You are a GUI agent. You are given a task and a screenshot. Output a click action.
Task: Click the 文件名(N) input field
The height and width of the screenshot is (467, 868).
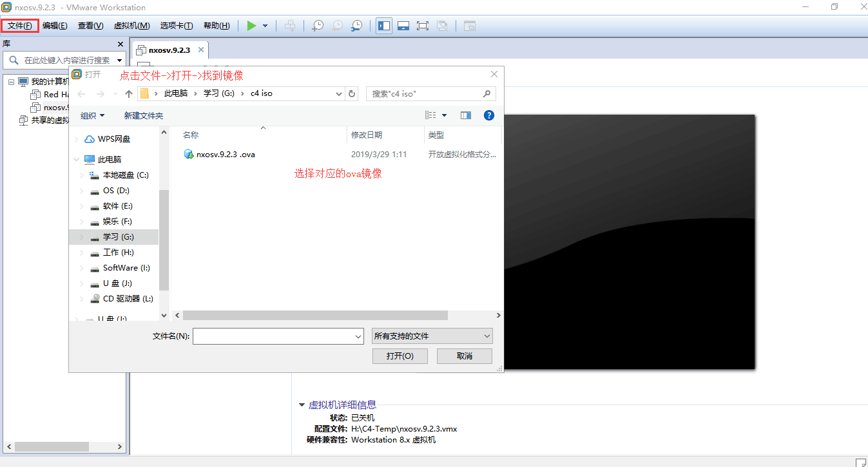click(x=278, y=336)
